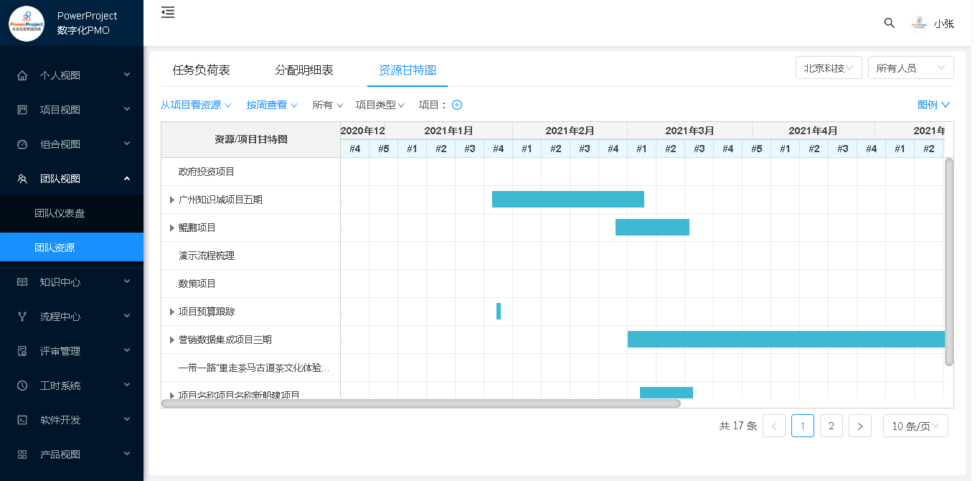
Task: Go to page 2
Action: pos(831,426)
